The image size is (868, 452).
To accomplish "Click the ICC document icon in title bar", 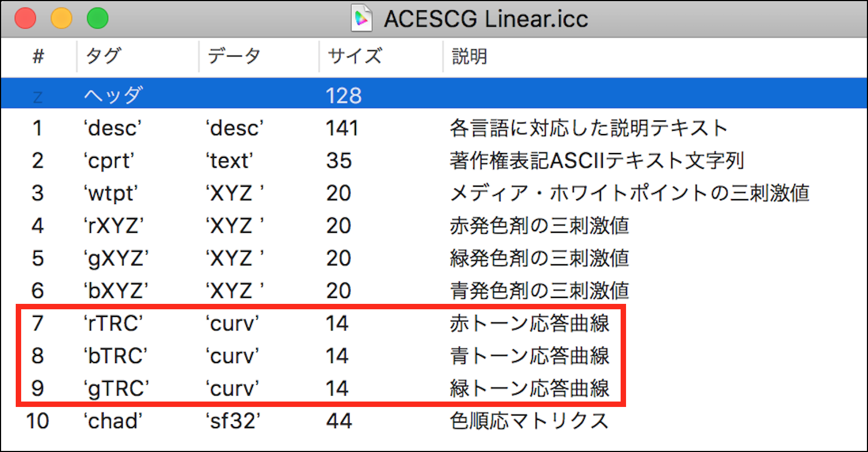I will pos(361,18).
